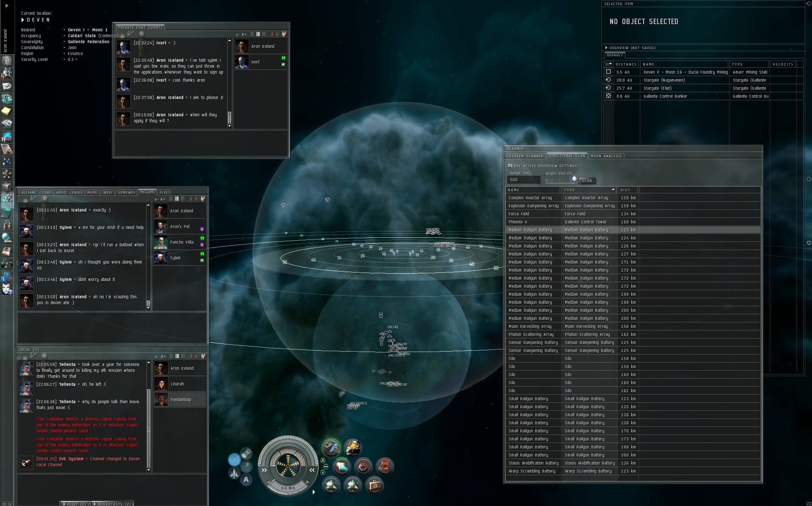812x506 pixels.
Task: Activate the rightmost red mid slot module
Action: click(385, 466)
